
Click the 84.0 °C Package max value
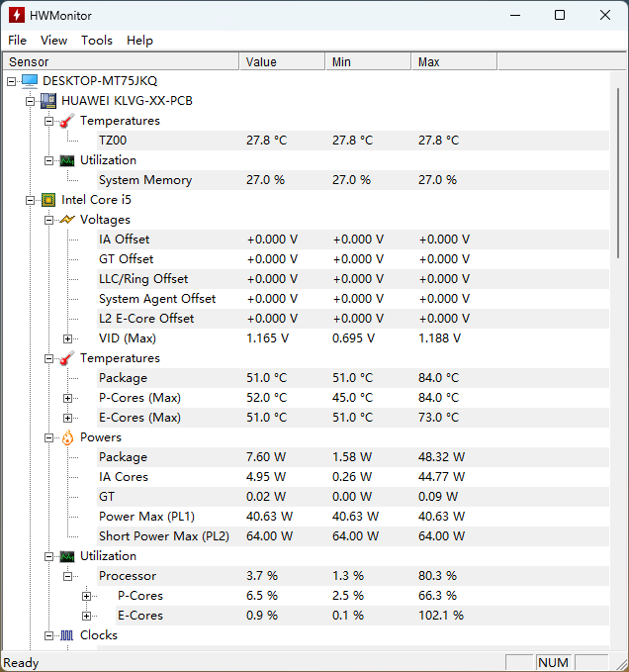tap(438, 378)
